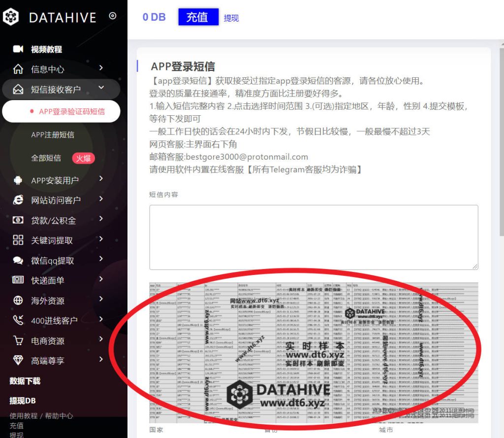Open the 数据下载 menu item

[25, 381]
